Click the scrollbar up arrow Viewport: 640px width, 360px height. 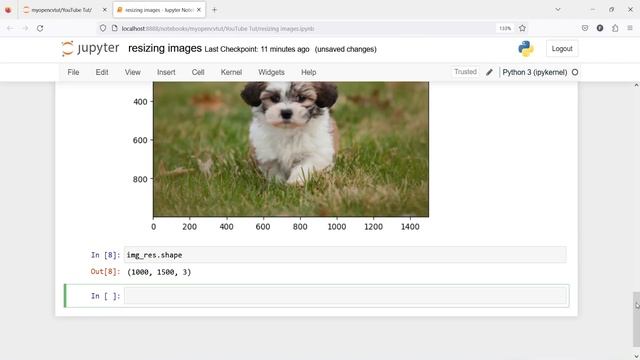(636, 85)
